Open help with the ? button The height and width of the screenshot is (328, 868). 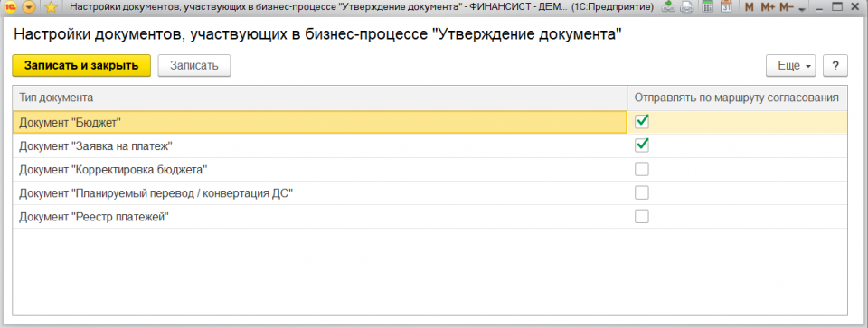point(835,65)
